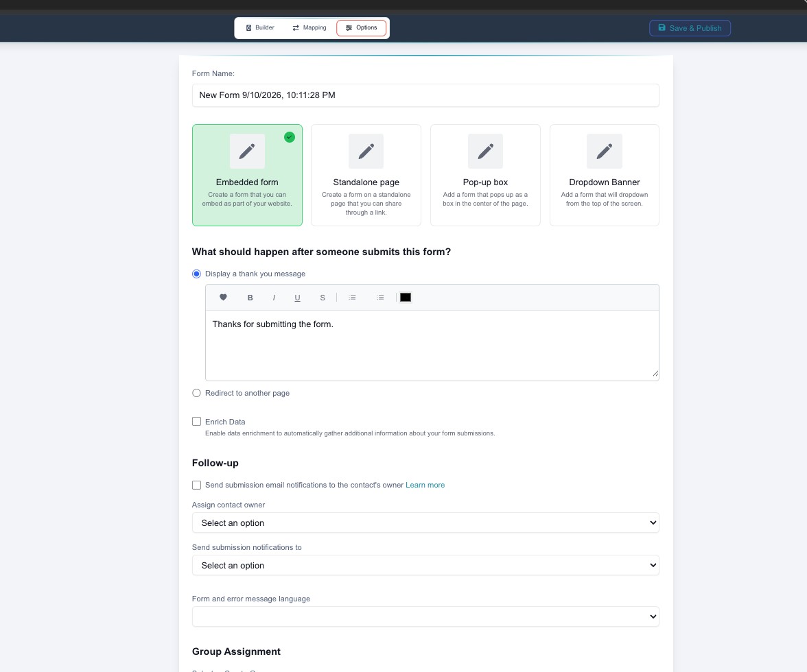Screen dimensions: 807x672
Task: Click the Builder tab icon
Action: tap(248, 27)
